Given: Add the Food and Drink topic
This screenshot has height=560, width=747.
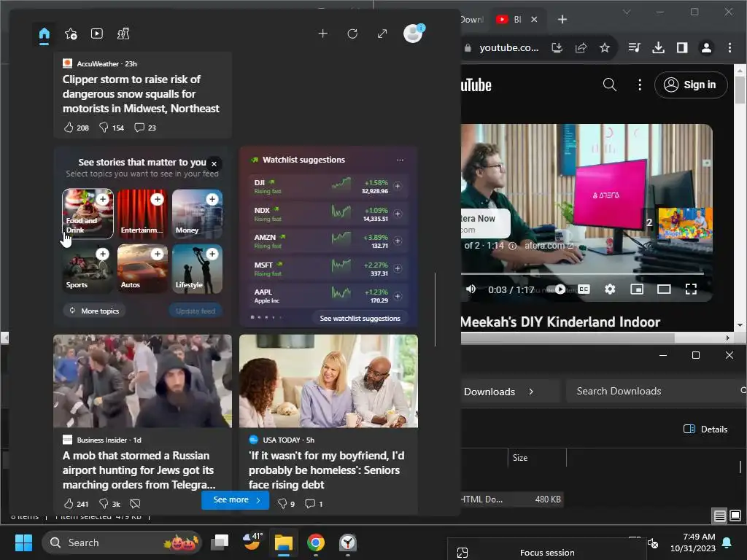Looking at the screenshot, I should (102, 199).
